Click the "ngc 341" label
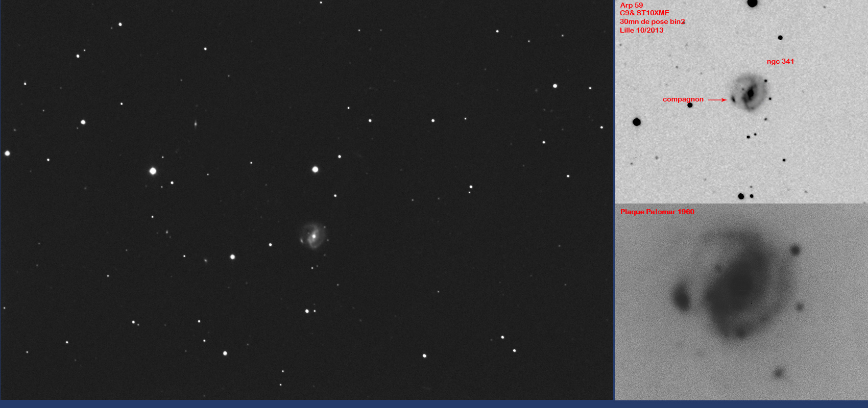The height and width of the screenshot is (408, 868). click(780, 61)
